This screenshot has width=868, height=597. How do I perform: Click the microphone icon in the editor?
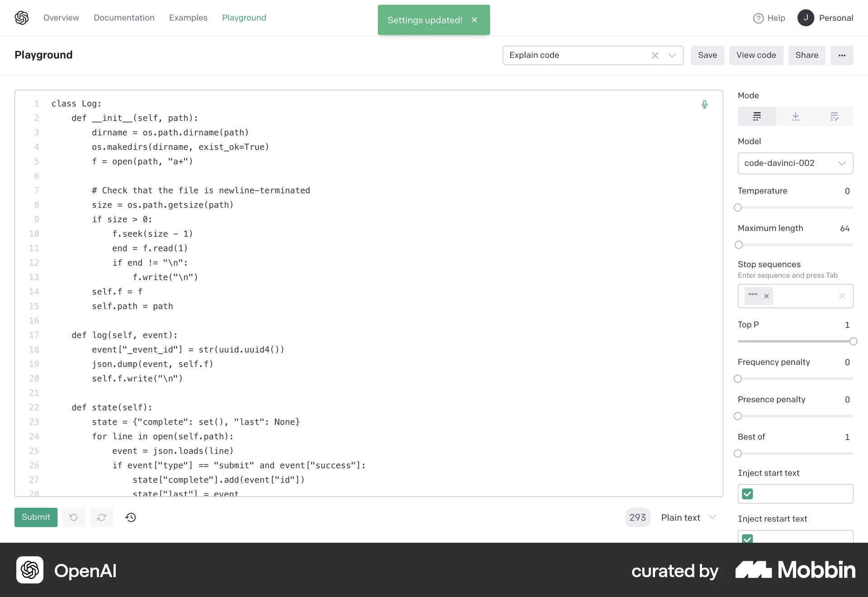[x=704, y=104]
